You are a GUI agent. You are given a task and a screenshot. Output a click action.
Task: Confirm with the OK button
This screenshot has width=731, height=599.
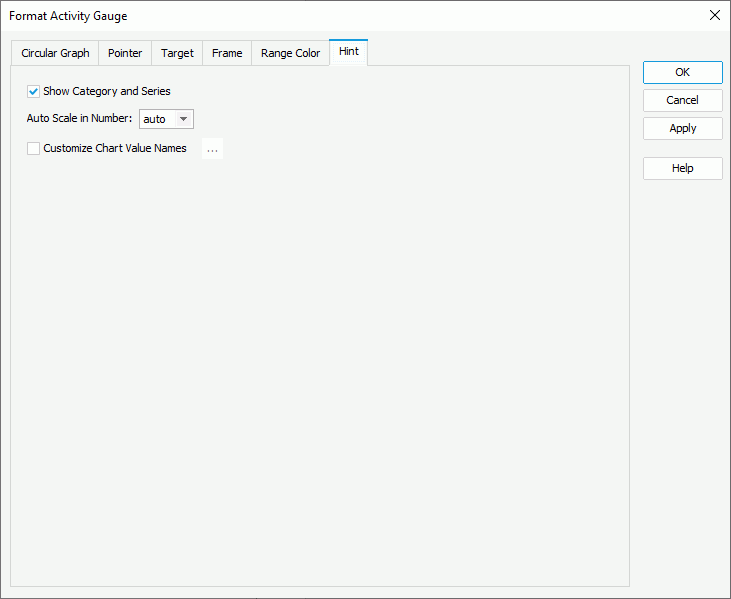click(x=683, y=72)
